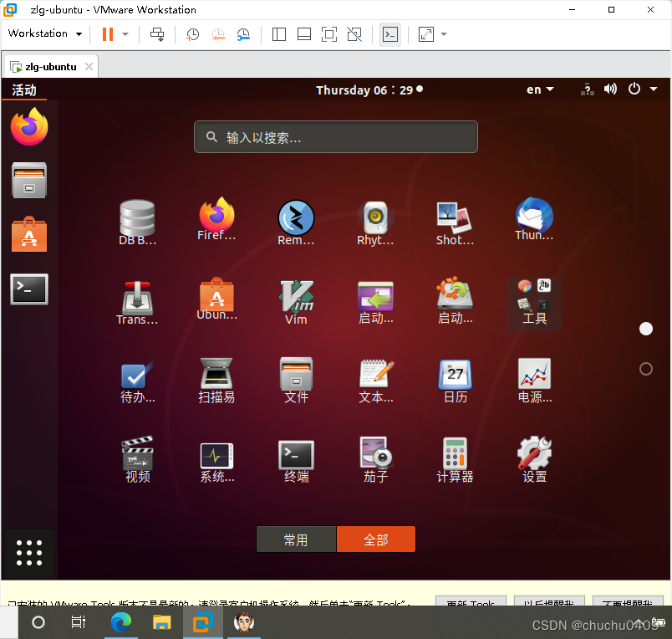Expand the power options arrow beside pause
The image size is (672, 639).
pyautogui.click(x=125, y=34)
